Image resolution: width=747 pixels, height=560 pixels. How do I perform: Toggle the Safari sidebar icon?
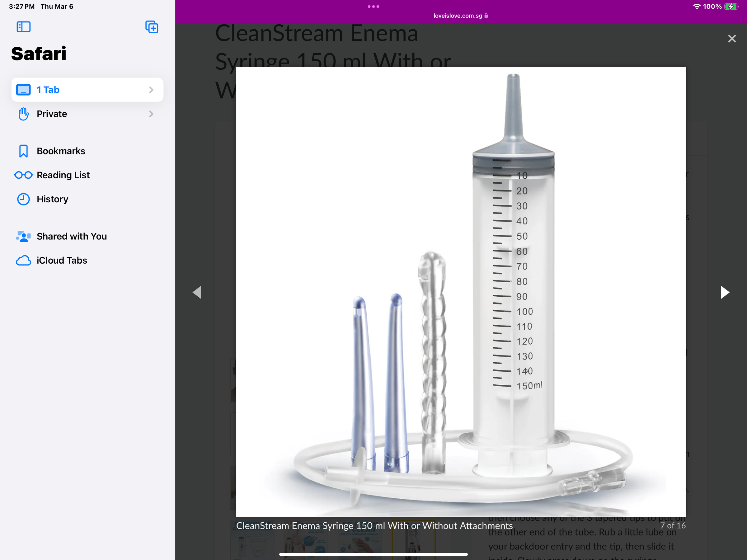pos(23,27)
